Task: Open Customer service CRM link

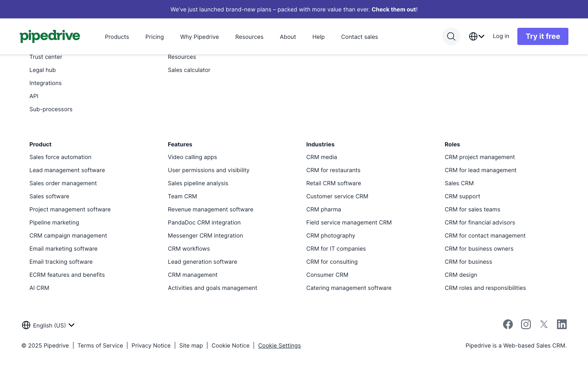Action: coord(337,196)
